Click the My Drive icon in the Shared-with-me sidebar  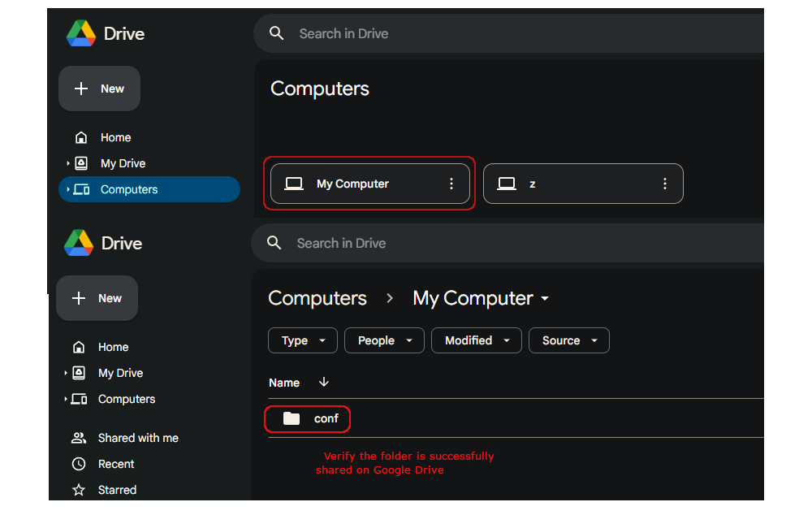(x=79, y=373)
